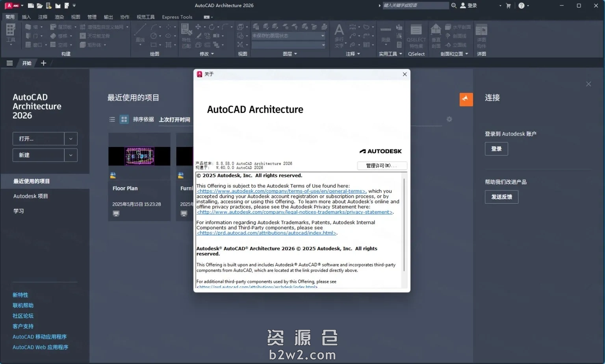Viewport: 605px width, 364px height.
Task: Click the Open folder icon in quick access toolbar
Action: 40,6
